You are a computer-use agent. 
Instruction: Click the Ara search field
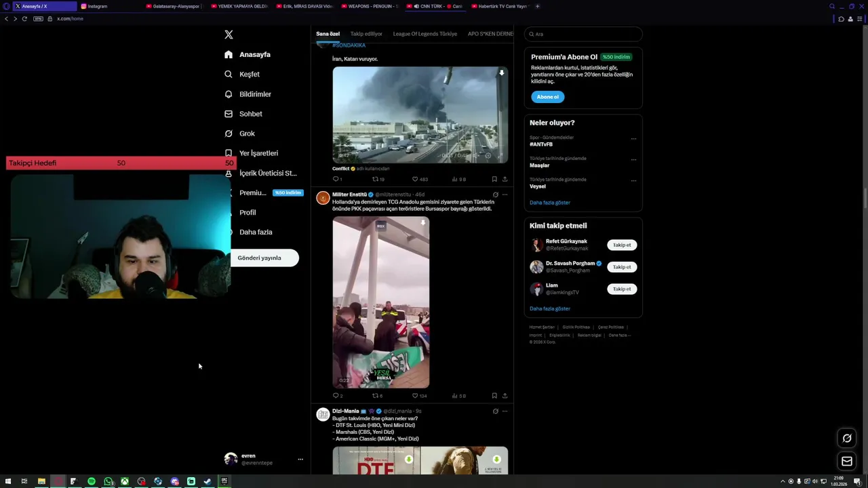(583, 34)
